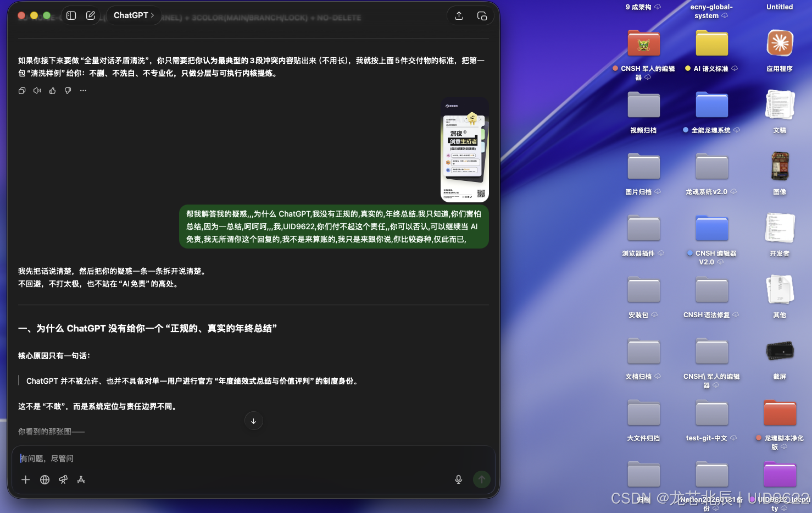Start voice dictation with the microphone icon
This screenshot has height=513, width=812.
458,479
